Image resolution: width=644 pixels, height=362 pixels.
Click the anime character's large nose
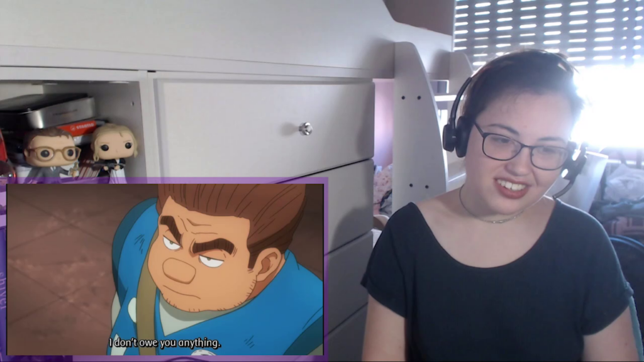pyautogui.click(x=179, y=270)
